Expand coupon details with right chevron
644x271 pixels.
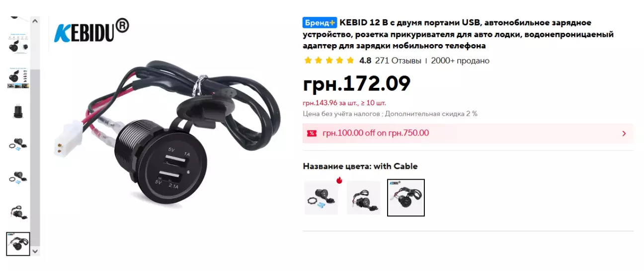click(x=624, y=134)
